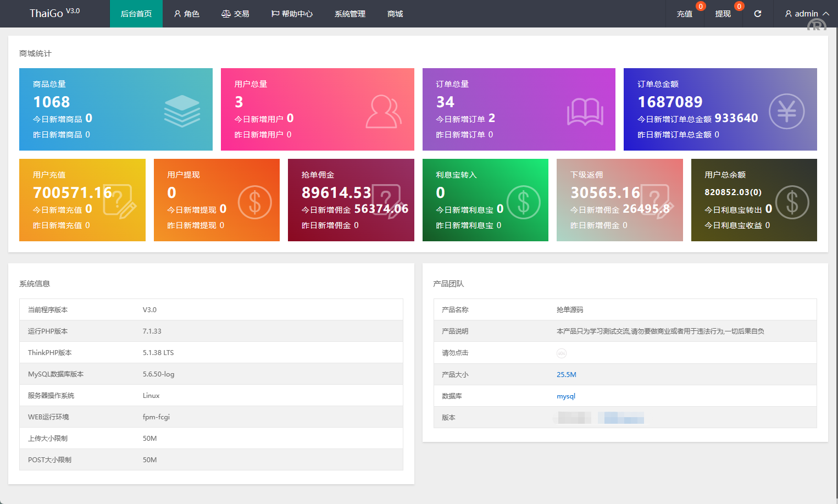Image resolution: width=838 pixels, height=504 pixels.
Task: Open the 系统管理 menu
Action: click(350, 14)
